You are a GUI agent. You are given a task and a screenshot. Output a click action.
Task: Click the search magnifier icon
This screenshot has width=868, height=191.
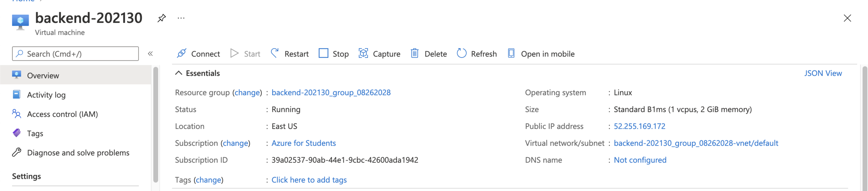pos(19,53)
